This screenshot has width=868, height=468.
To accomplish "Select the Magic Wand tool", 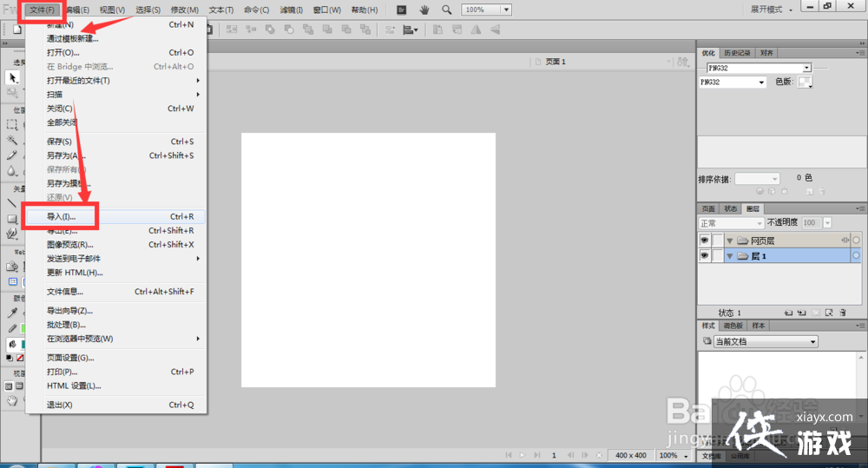I will [12, 140].
